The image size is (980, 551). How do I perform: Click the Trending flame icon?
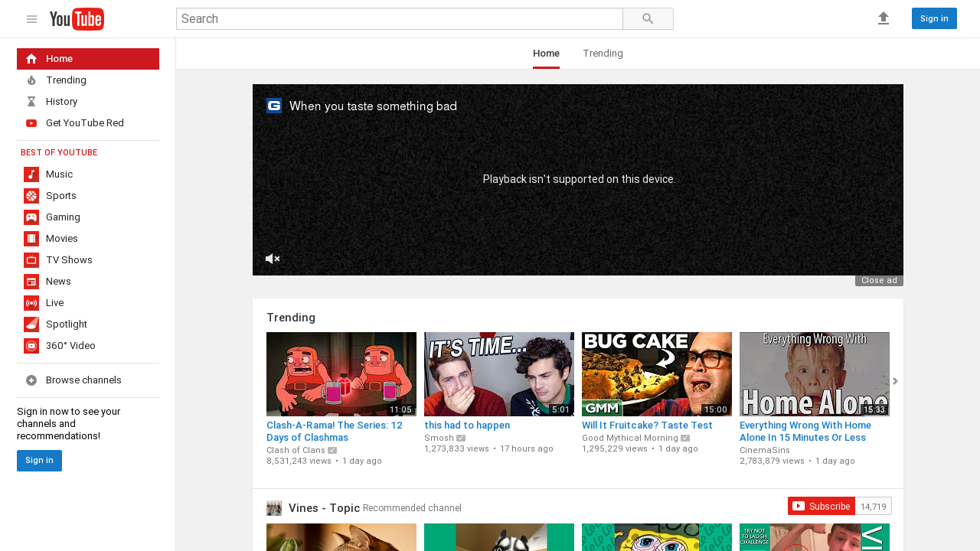click(31, 80)
